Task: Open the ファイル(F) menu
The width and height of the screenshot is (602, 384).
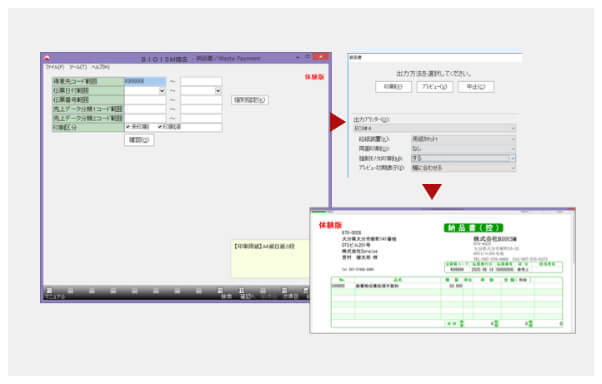Action: coord(55,67)
